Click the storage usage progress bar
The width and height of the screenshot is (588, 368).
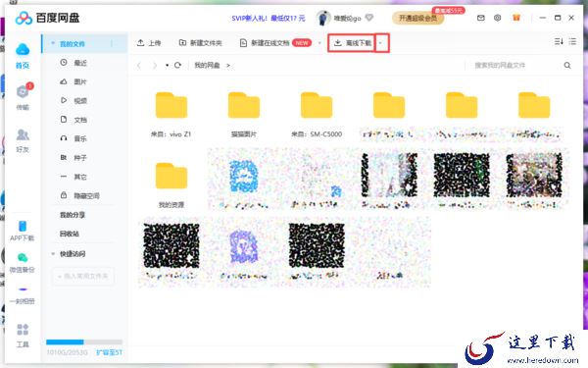point(84,342)
